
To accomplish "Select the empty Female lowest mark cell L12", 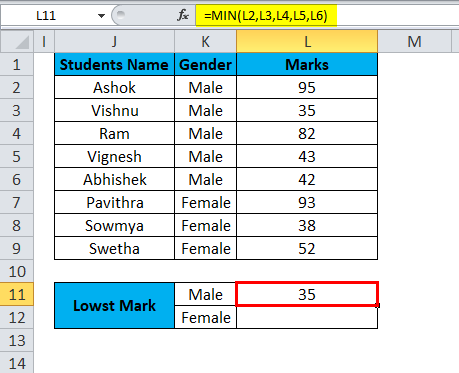I will tap(307, 317).
